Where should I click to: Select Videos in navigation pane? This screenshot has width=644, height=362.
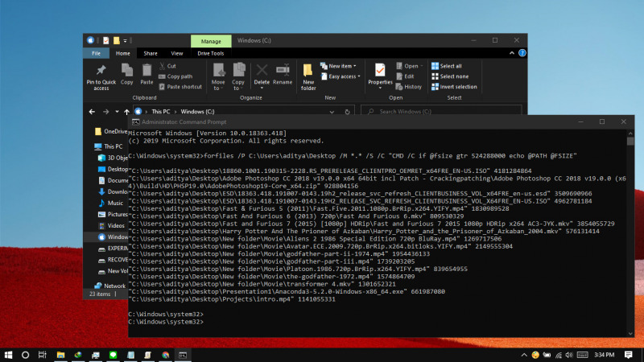pyautogui.click(x=112, y=226)
